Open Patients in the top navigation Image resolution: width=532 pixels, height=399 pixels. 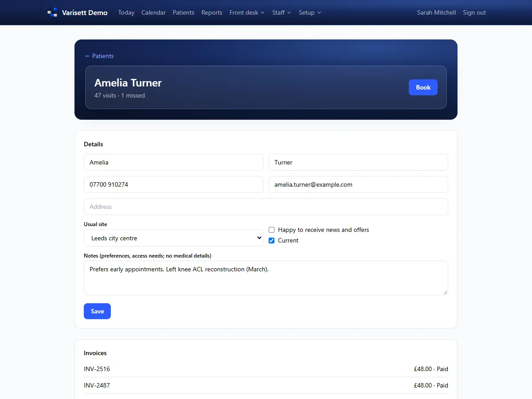pyautogui.click(x=184, y=12)
